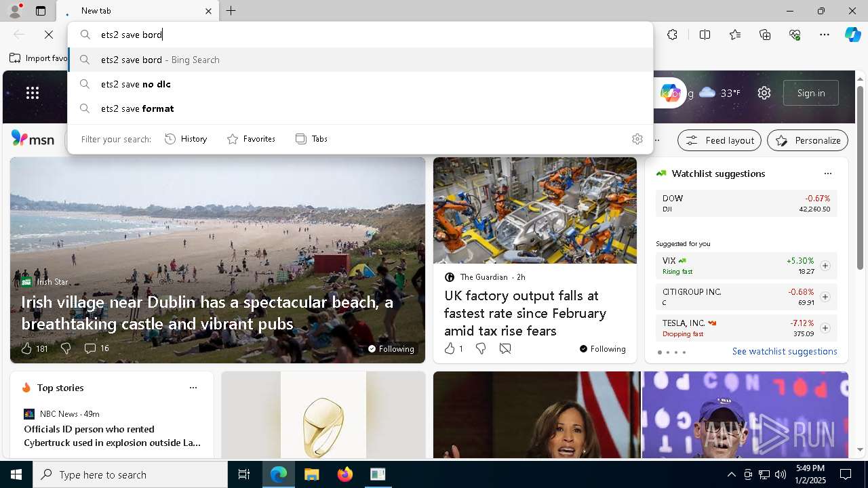Viewport: 868px width, 488px height.
Task: Filter search by Tabs
Action: [x=311, y=139]
